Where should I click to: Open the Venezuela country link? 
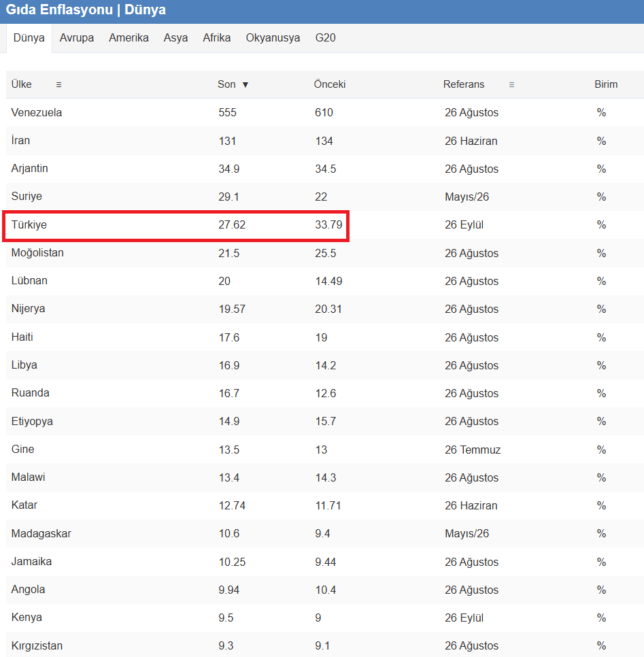(37, 112)
